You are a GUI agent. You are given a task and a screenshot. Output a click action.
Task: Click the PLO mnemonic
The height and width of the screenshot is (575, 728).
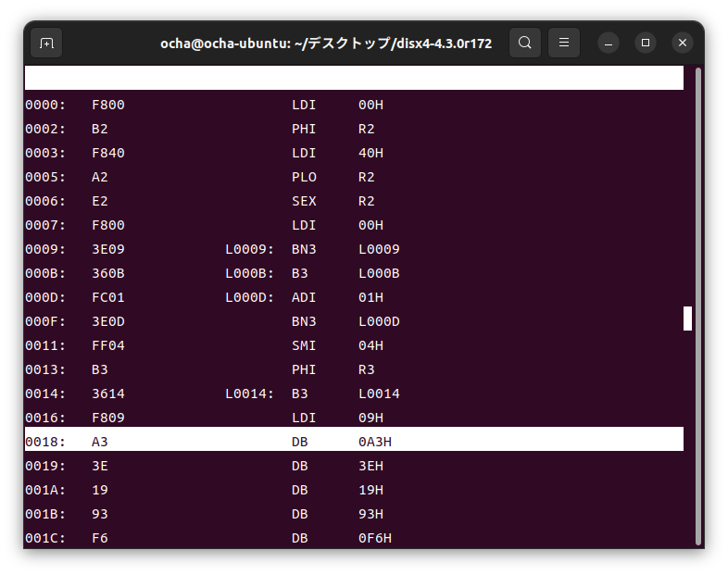coord(304,177)
